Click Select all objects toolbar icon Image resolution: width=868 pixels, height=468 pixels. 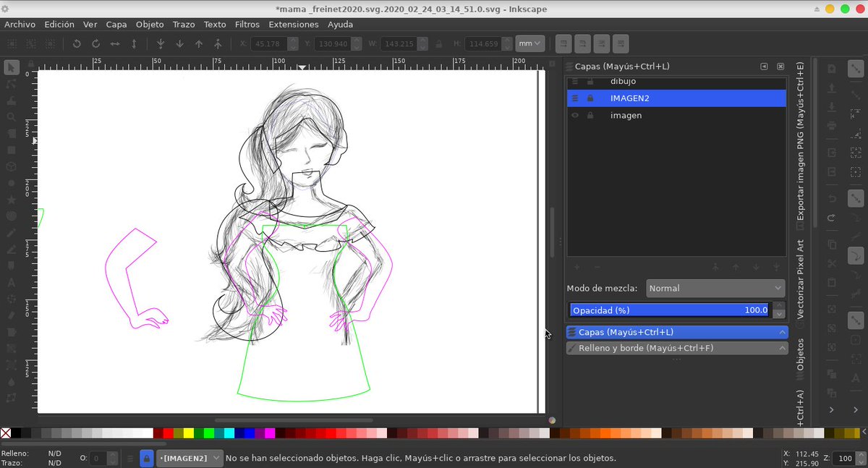(x=12, y=43)
